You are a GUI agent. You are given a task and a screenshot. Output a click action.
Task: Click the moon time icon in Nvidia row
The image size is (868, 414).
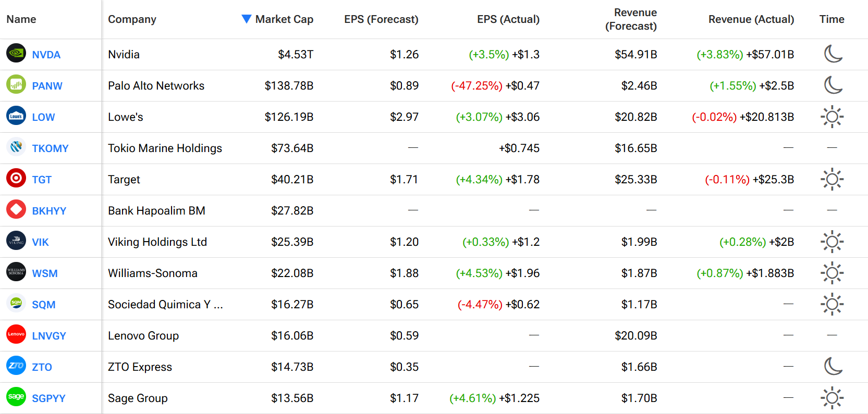coord(833,54)
